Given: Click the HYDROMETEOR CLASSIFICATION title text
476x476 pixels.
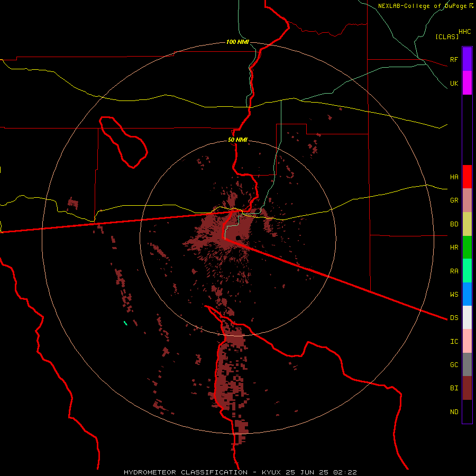Looking at the screenshot, I should click(186, 472).
